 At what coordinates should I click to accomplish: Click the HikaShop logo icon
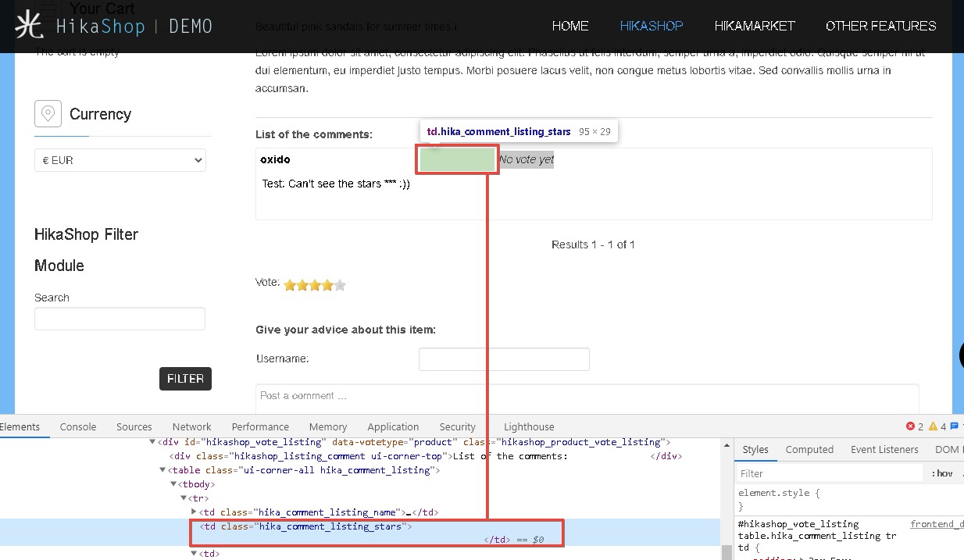click(x=30, y=26)
